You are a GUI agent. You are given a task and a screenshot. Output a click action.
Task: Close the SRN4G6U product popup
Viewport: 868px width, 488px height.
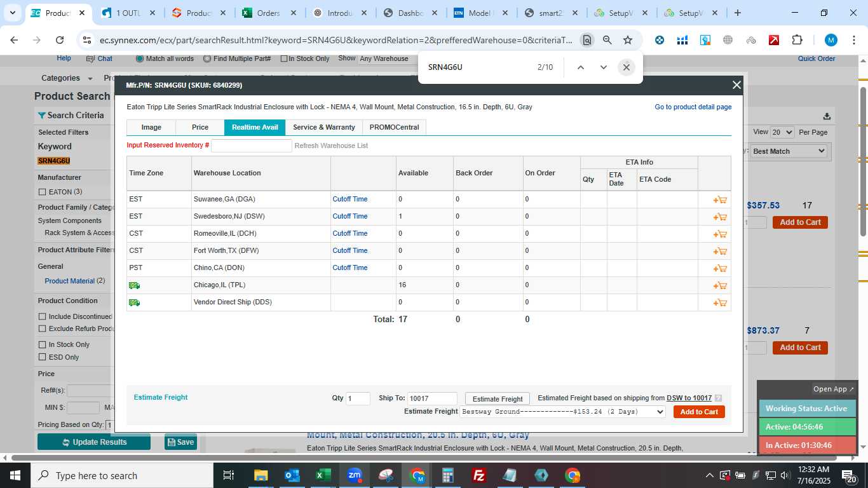click(736, 85)
